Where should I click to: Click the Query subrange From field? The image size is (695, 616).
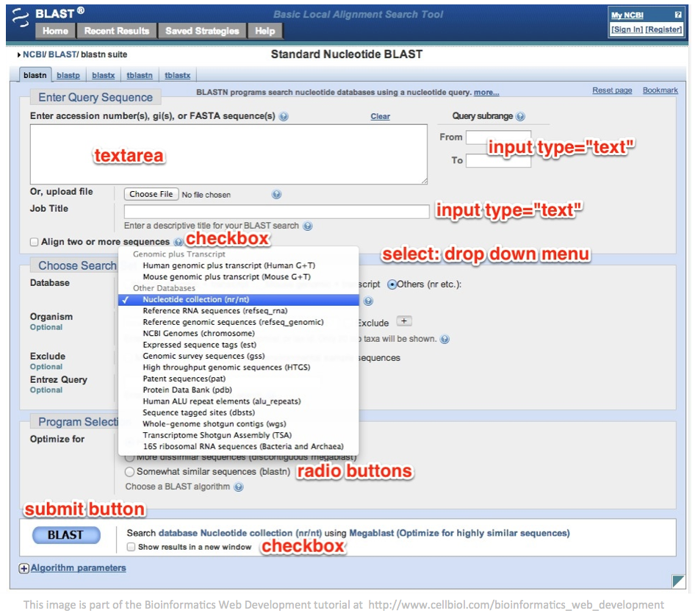point(498,137)
